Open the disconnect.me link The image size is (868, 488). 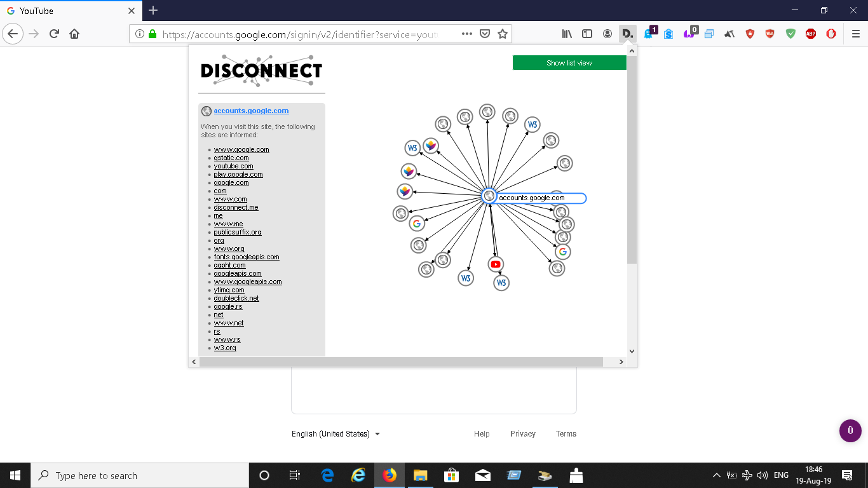236,207
